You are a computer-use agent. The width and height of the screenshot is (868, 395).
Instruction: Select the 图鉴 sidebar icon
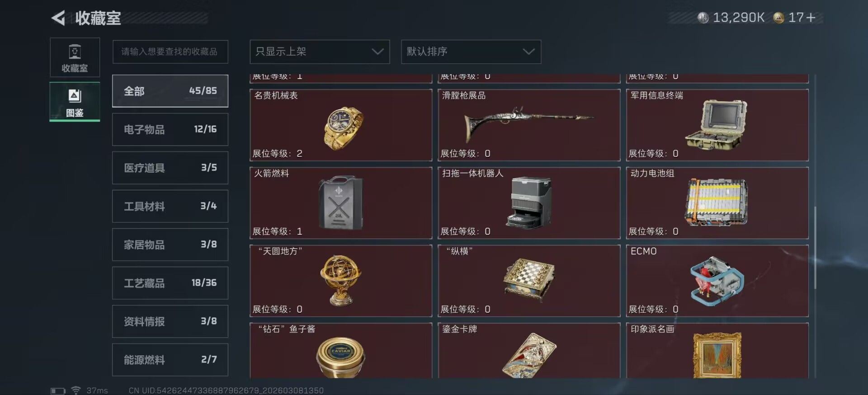coord(75,102)
